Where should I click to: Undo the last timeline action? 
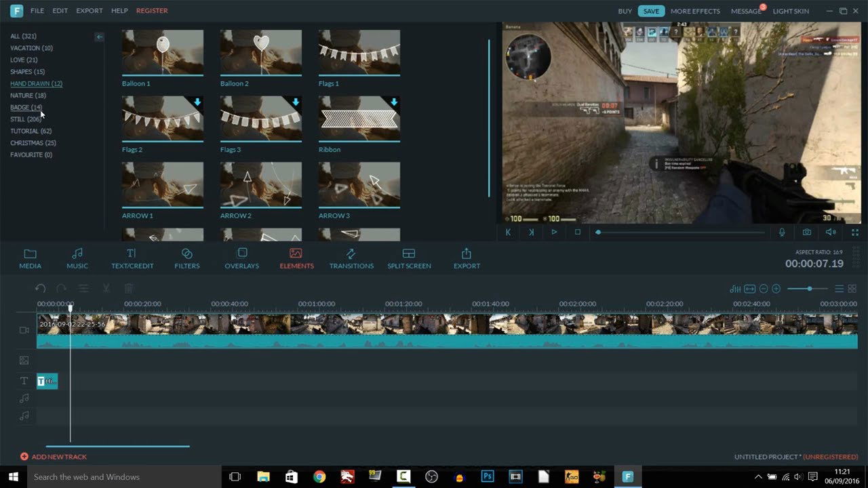point(41,288)
